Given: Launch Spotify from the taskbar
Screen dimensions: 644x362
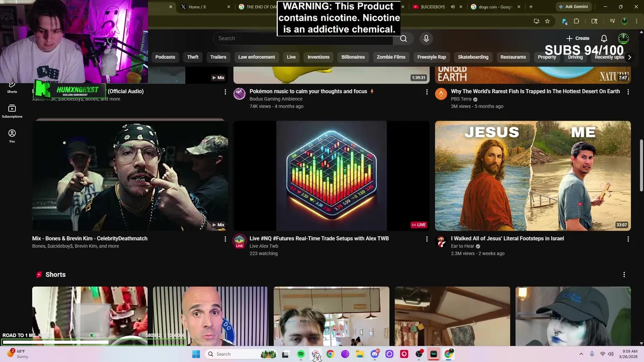Looking at the screenshot, I should coord(301,354).
